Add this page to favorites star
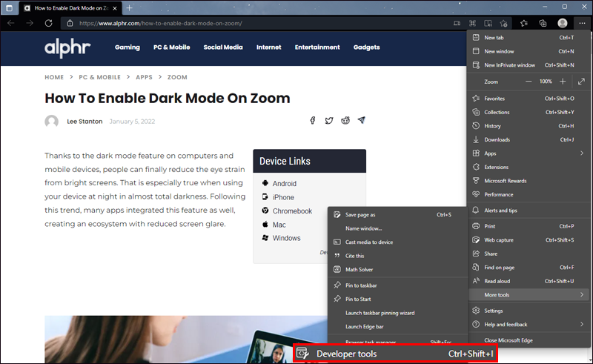Screen dimensions: 593x364 (503, 23)
